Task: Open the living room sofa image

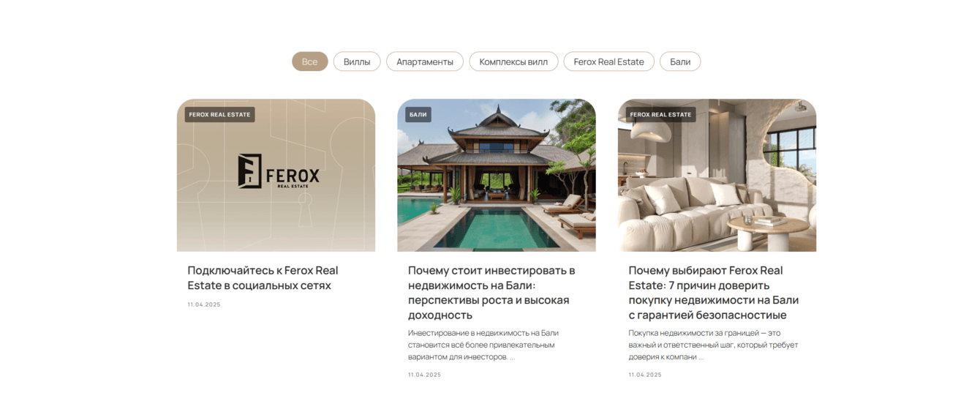Action: 717,176
